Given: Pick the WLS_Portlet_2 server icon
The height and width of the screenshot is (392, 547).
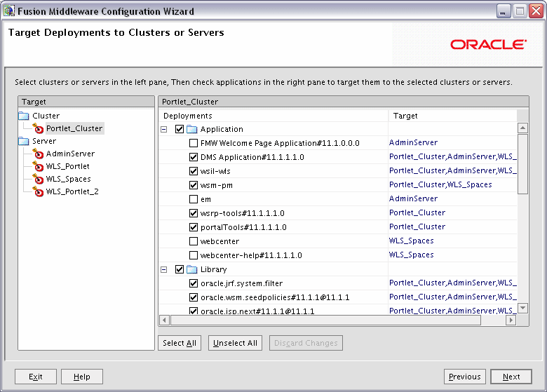Looking at the screenshot, I should point(38,191).
